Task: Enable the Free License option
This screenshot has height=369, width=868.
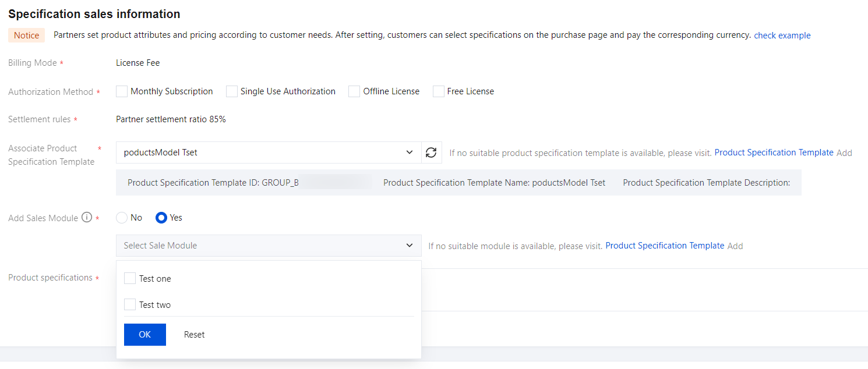Action: (x=438, y=91)
